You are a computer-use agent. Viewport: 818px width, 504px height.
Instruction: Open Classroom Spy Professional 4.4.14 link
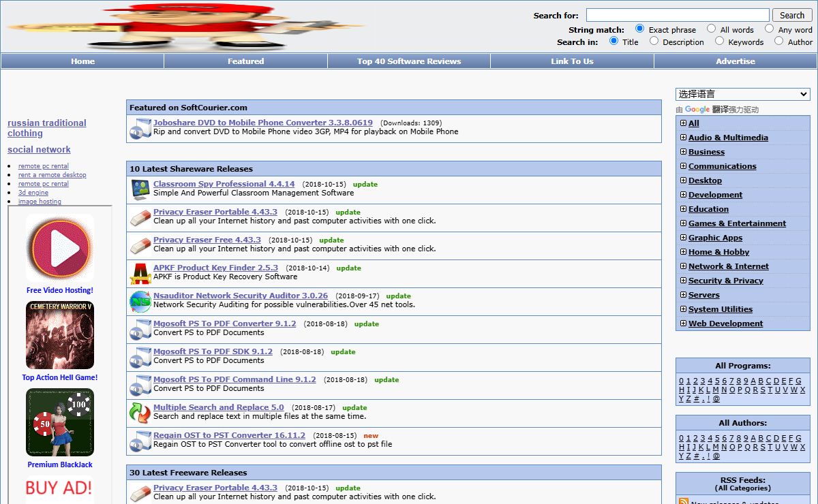(x=224, y=184)
